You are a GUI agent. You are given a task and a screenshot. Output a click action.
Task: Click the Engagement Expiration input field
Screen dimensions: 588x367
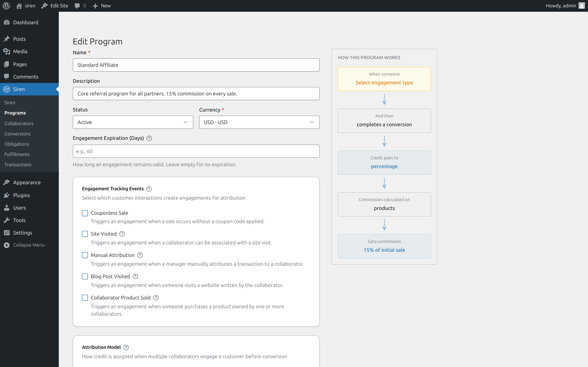click(x=196, y=151)
